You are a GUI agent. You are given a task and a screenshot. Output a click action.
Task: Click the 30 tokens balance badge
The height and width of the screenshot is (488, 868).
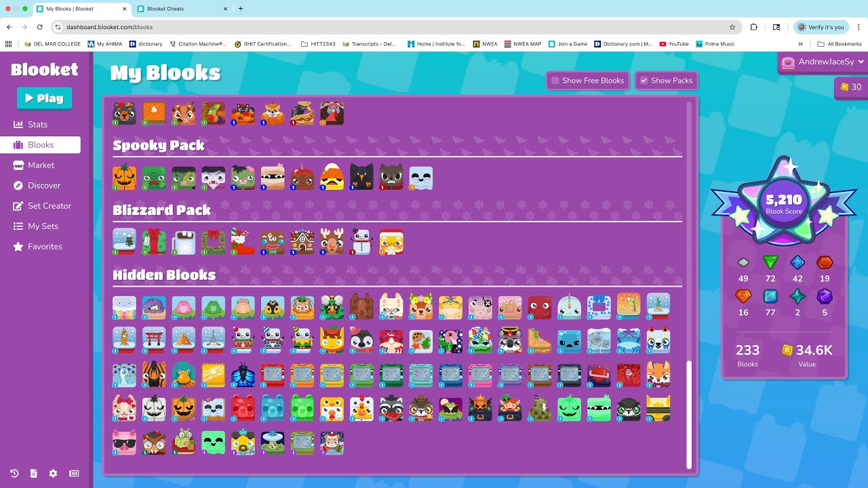pyautogui.click(x=851, y=87)
